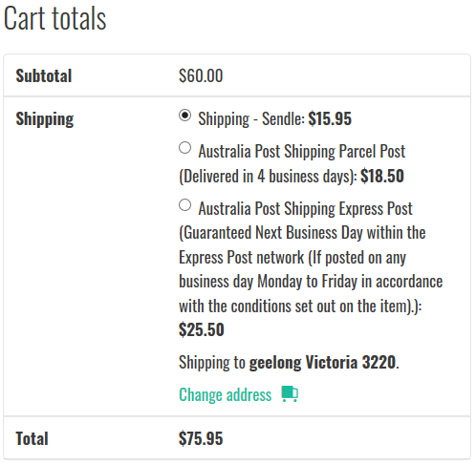Open the Change address link
476x465 pixels.
226,394
